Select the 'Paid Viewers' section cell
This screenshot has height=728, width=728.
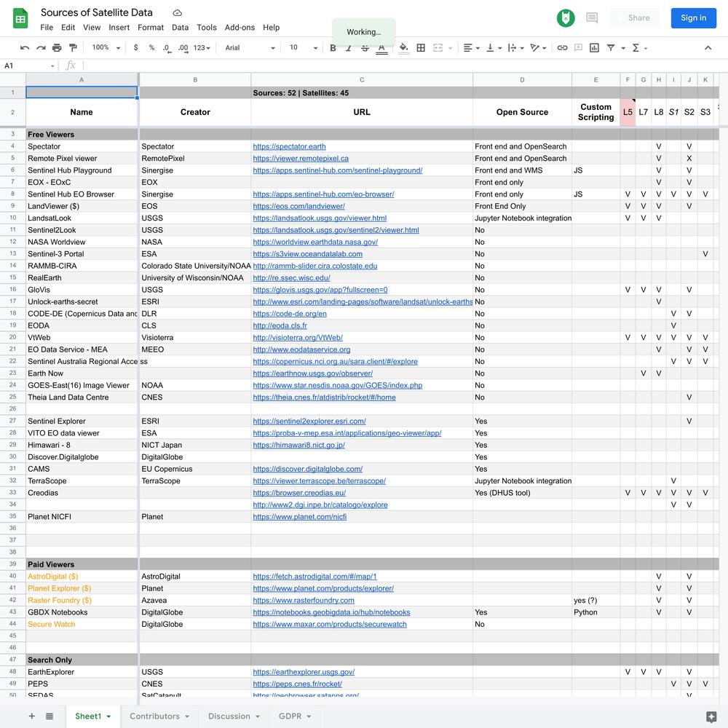[82, 564]
